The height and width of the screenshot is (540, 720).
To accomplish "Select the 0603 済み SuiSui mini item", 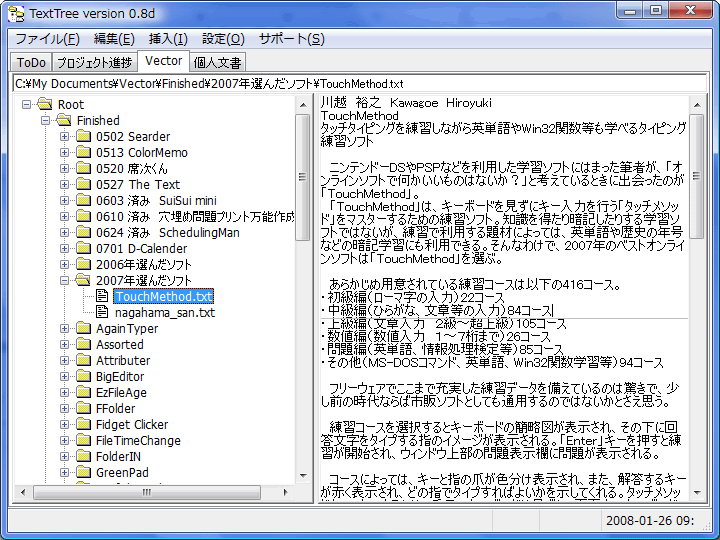I will click(156, 201).
